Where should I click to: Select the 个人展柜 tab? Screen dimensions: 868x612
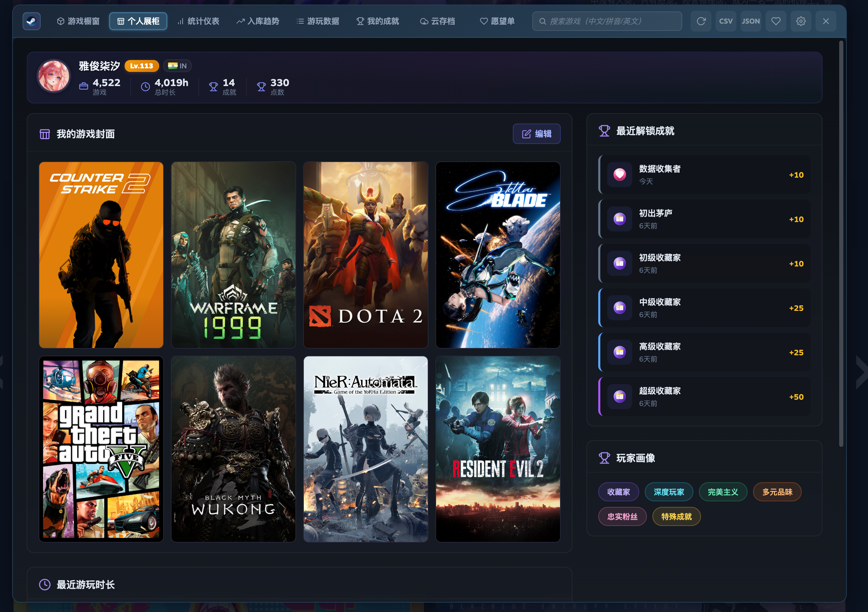pyautogui.click(x=138, y=21)
